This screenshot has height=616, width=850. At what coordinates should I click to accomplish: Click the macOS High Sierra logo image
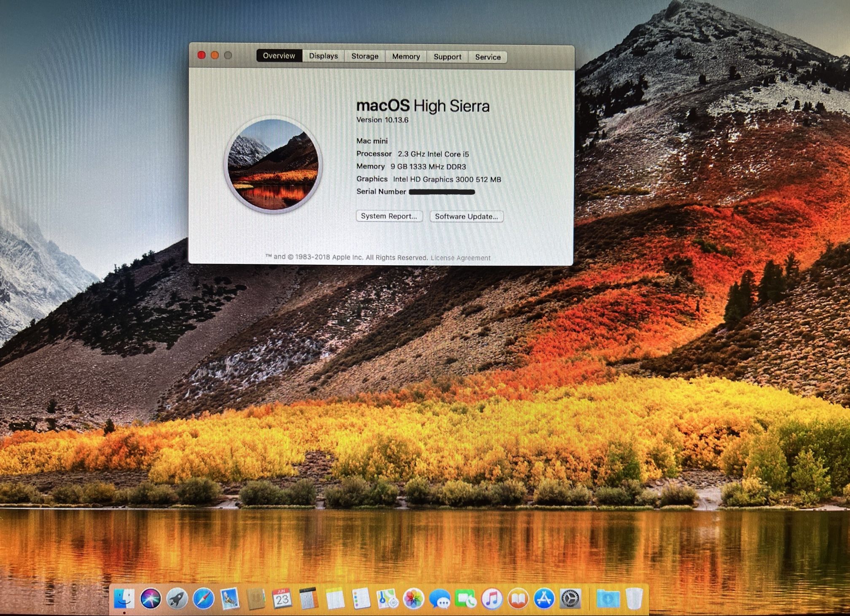pos(273,164)
